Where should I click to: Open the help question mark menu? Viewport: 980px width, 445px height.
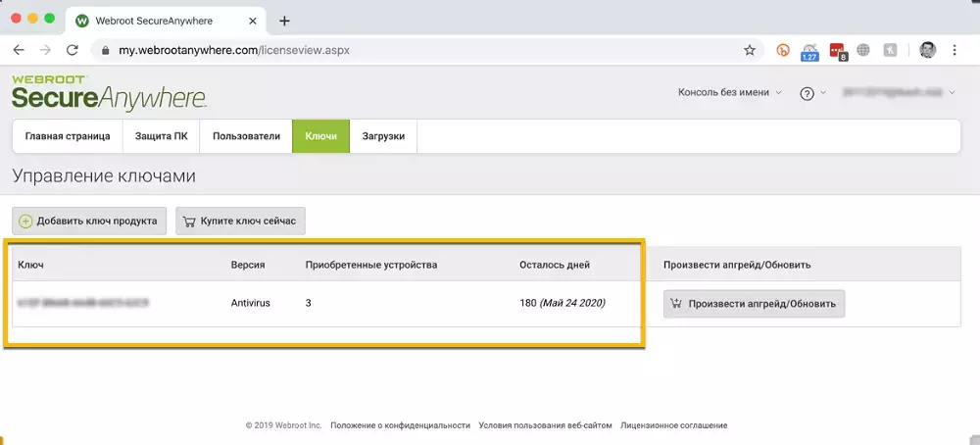point(812,93)
